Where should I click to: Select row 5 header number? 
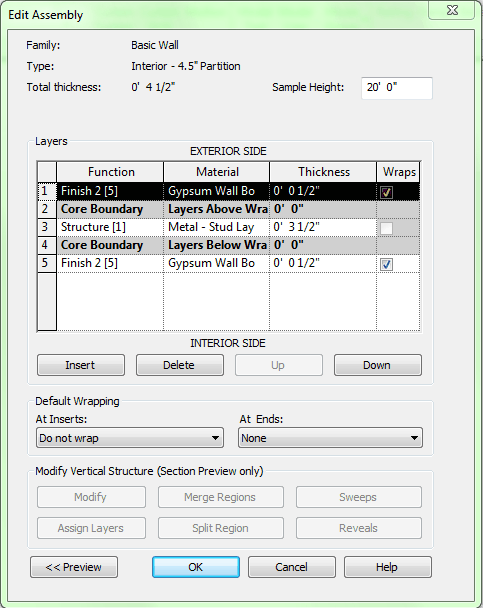pos(47,263)
